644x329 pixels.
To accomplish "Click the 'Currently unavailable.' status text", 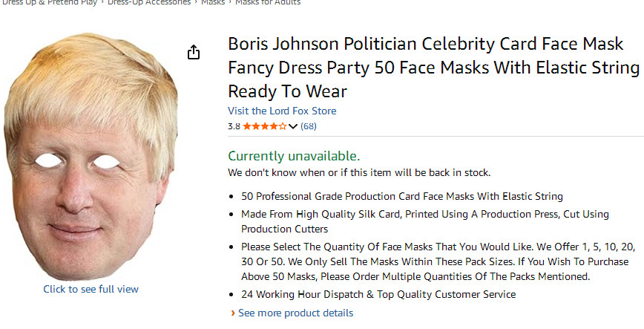I will [x=294, y=156].
